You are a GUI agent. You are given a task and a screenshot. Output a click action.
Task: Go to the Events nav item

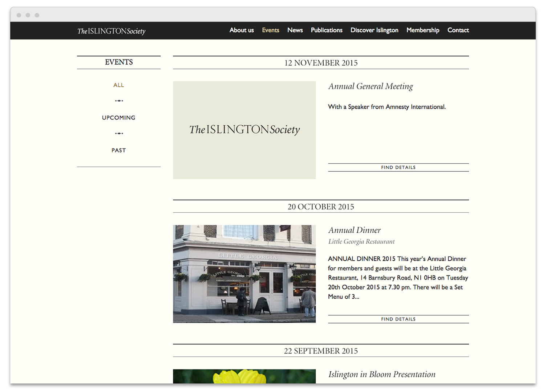tap(270, 30)
